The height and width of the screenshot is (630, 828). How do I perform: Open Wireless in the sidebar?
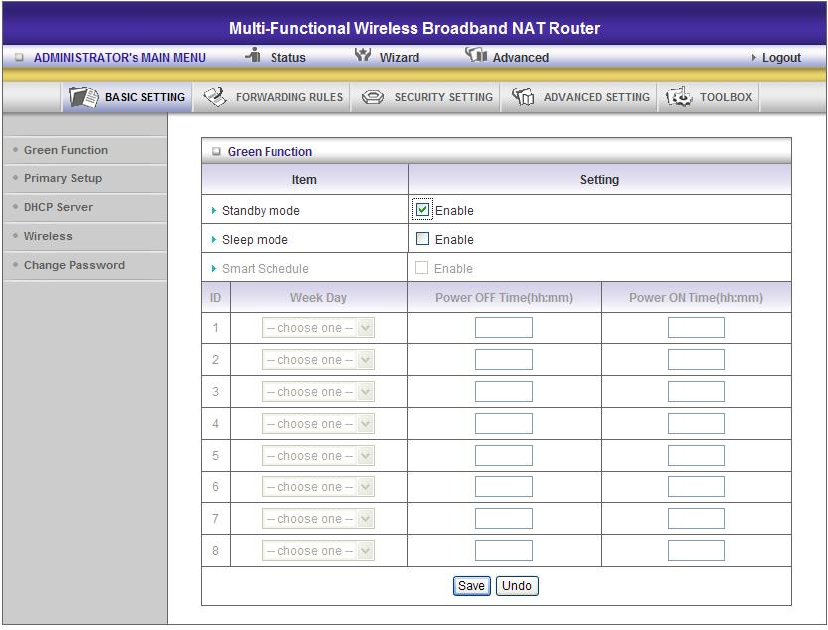tap(48, 236)
